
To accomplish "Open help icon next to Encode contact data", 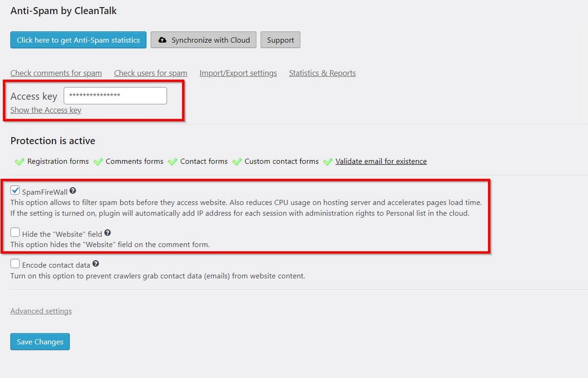I will tap(96, 263).
